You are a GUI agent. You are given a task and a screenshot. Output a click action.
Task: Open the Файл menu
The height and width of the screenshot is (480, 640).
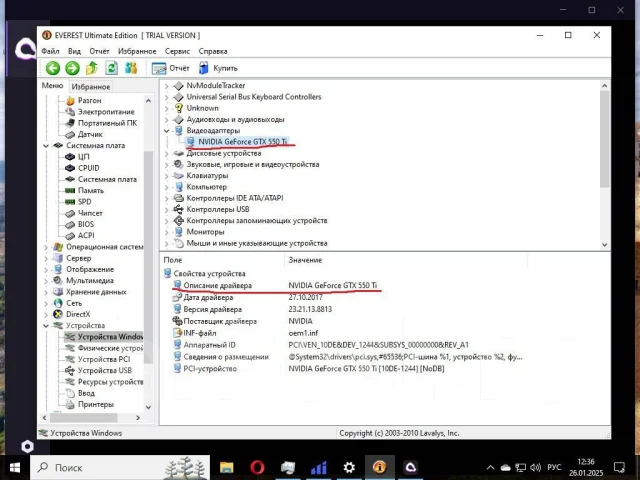pyautogui.click(x=50, y=51)
